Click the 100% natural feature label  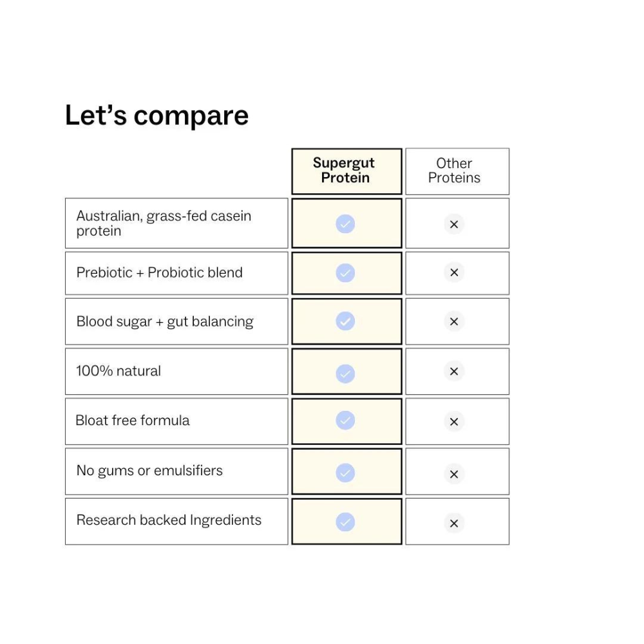(x=118, y=372)
